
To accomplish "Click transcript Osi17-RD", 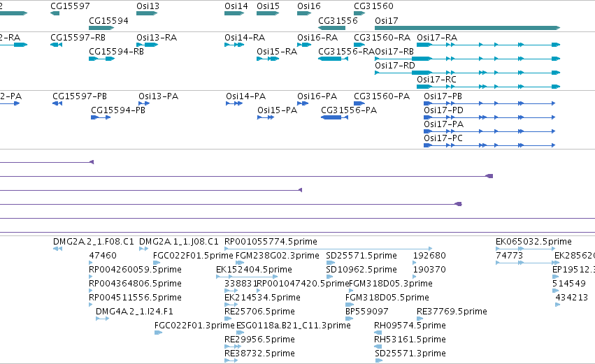I will point(395,65).
